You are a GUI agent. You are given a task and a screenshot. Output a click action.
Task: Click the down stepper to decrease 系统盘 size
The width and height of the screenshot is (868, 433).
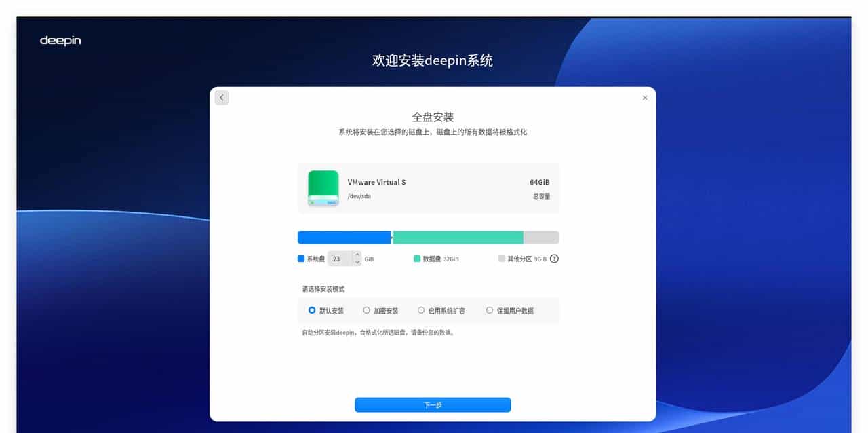(x=357, y=261)
